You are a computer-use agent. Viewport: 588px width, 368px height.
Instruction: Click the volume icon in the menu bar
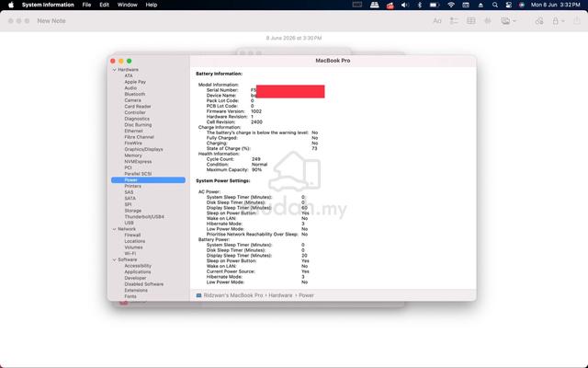point(404,5)
